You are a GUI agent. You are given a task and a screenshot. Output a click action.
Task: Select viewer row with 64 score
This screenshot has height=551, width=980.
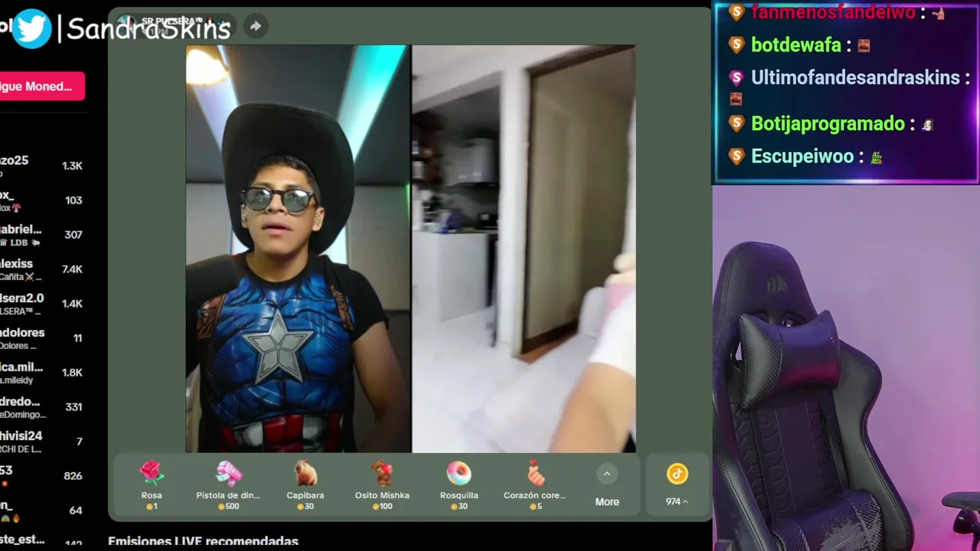click(x=42, y=510)
